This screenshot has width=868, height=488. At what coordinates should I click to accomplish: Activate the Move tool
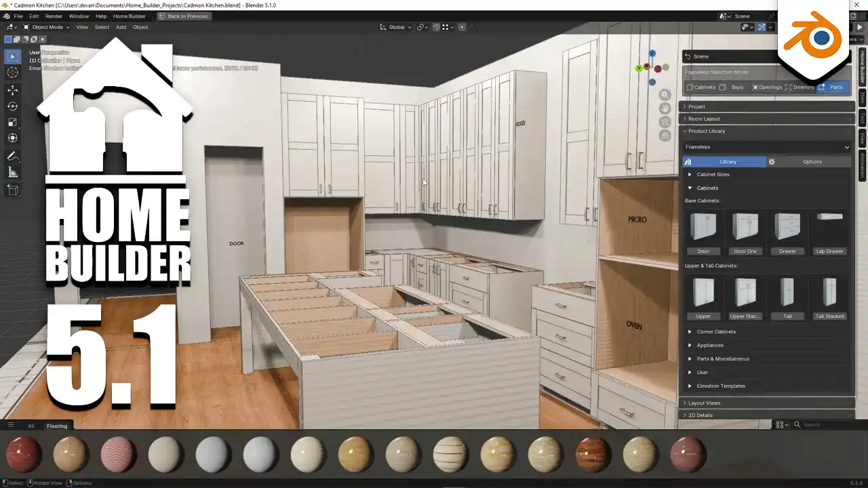click(x=12, y=89)
